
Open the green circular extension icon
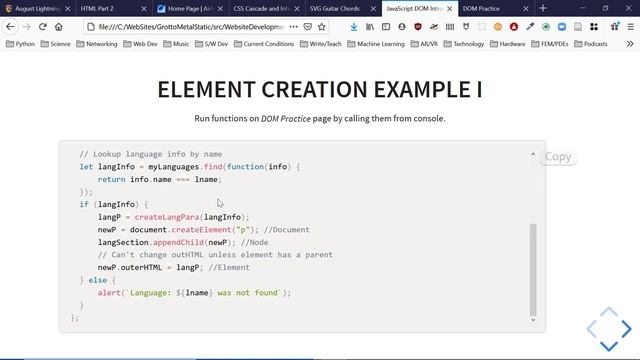(x=546, y=27)
